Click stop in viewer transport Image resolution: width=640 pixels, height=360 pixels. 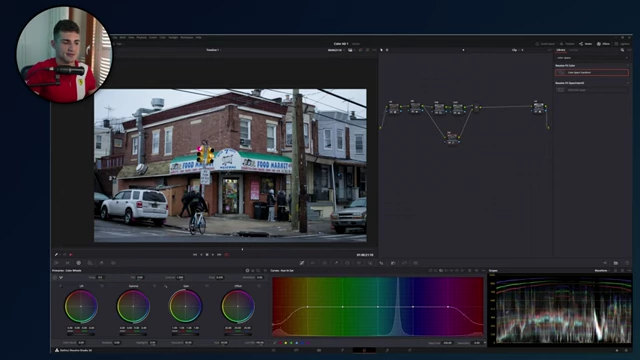click(x=207, y=255)
